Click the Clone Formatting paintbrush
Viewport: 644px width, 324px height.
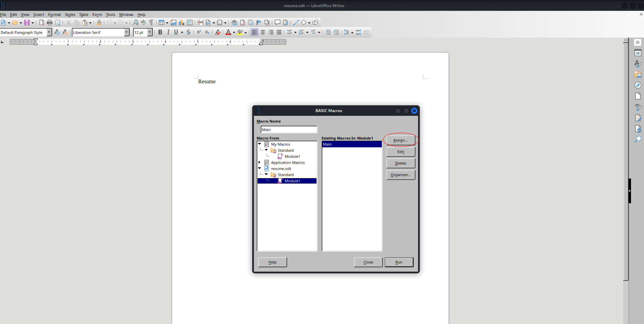(x=99, y=23)
